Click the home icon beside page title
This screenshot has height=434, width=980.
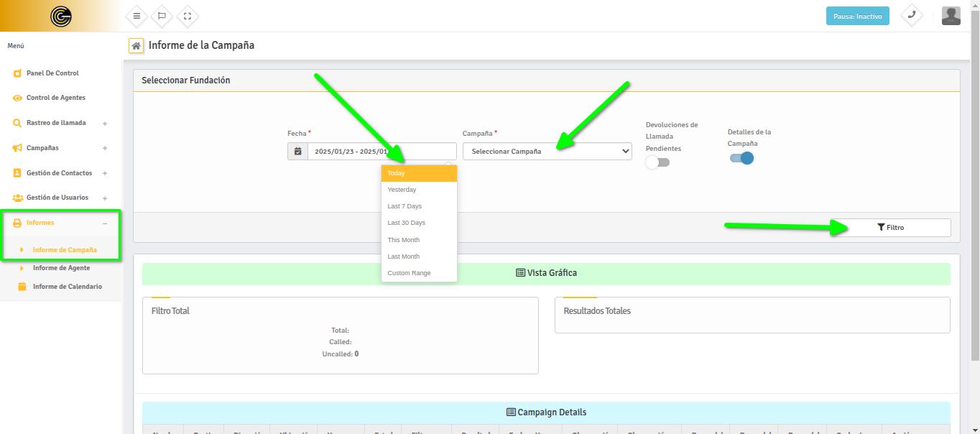pos(136,46)
